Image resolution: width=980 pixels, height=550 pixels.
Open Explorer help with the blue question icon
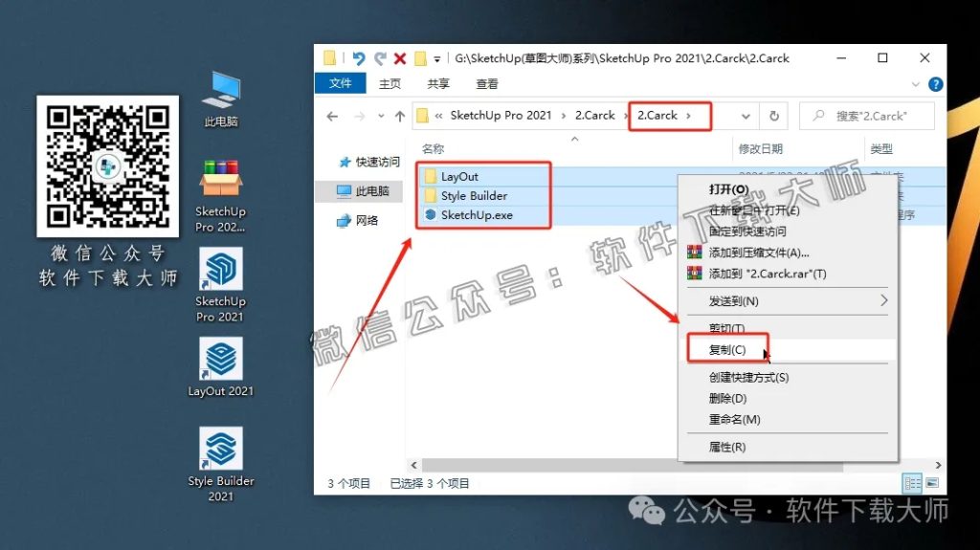[936, 84]
